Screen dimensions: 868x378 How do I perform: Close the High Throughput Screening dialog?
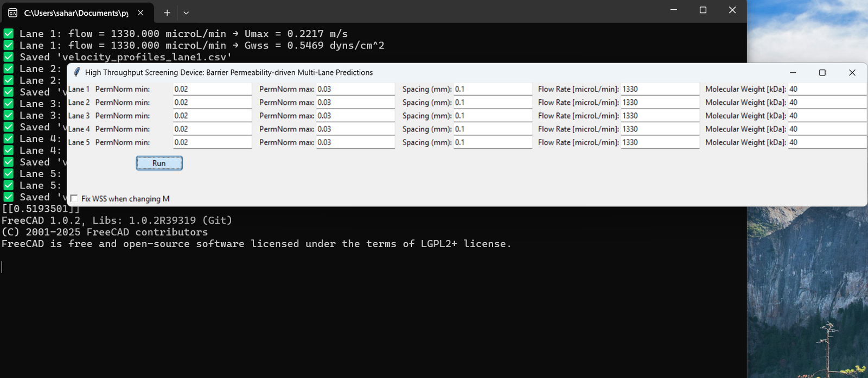pyautogui.click(x=852, y=72)
